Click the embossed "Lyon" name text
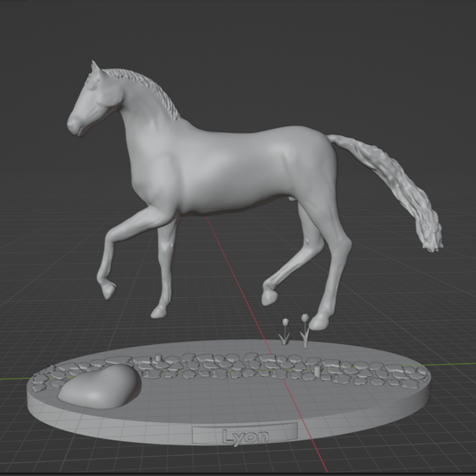Image resolution: width=476 pixels, height=476 pixels. (246, 437)
